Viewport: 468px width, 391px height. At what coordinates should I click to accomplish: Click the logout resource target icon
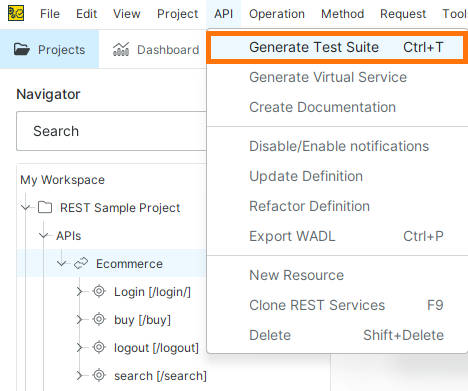click(99, 347)
